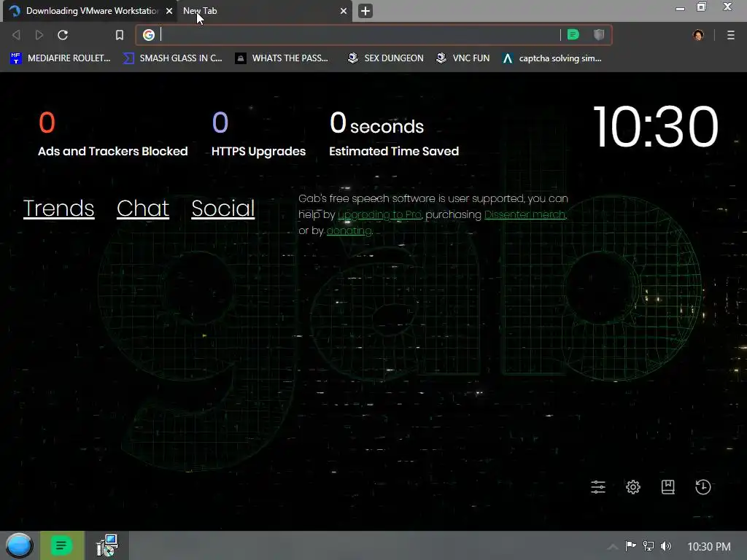This screenshot has width=747, height=560.
Task: Click HTTPS Upgrades stat
Action: [x=259, y=134]
